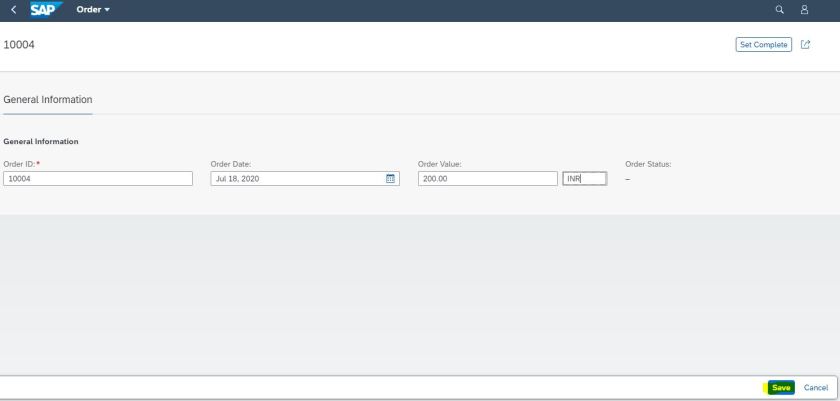Screen dimensions: 840x401
Task: Open the share action icon
Action: click(x=805, y=45)
